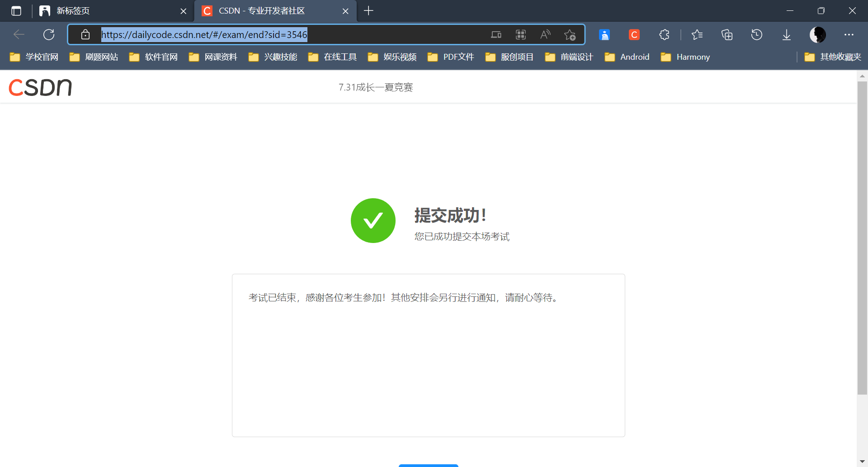
Task: Open the tab actions menu icon
Action: pyautogui.click(x=16, y=11)
